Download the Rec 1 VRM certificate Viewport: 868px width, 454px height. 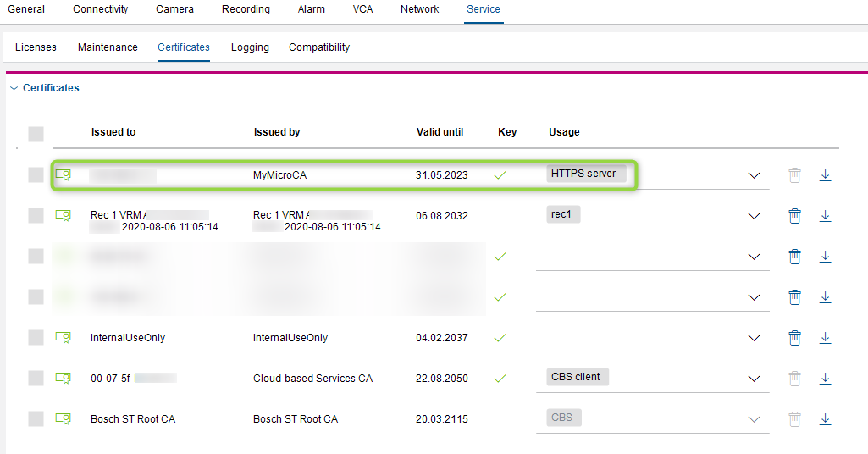(825, 216)
